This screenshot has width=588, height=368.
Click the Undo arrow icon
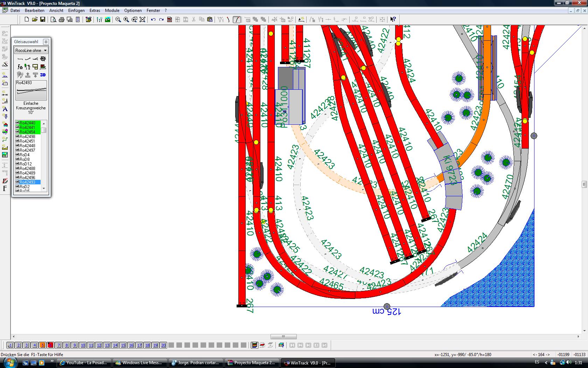(153, 20)
